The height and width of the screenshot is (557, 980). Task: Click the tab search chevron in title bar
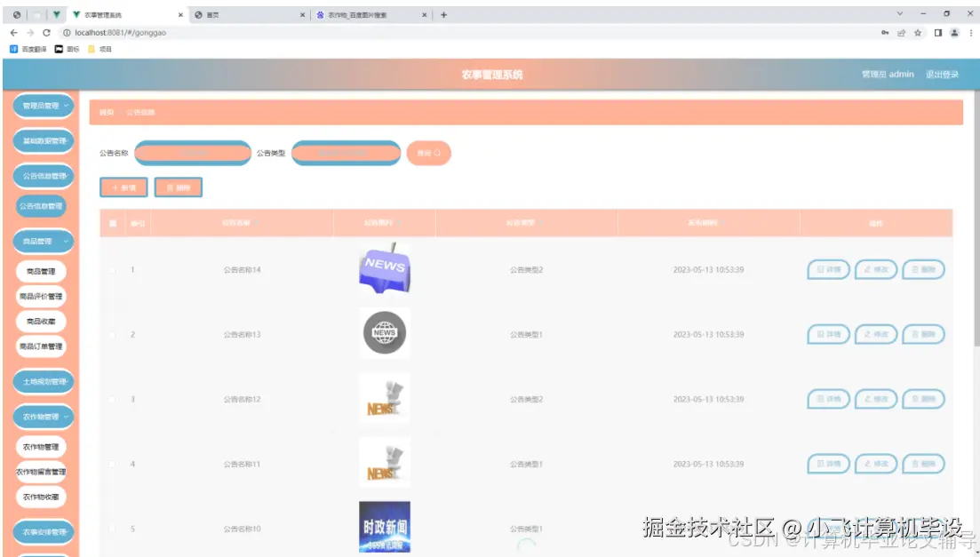(x=899, y=13)
